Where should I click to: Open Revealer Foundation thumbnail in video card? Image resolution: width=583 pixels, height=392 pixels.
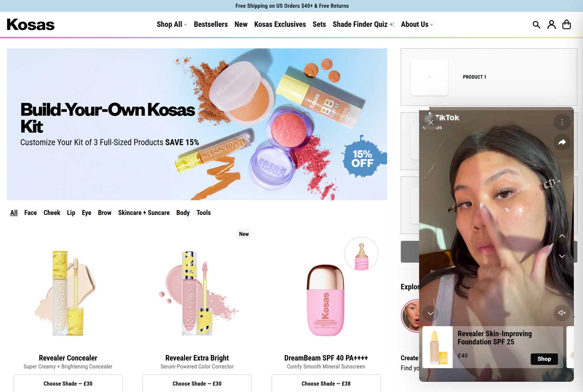(438, 347)
